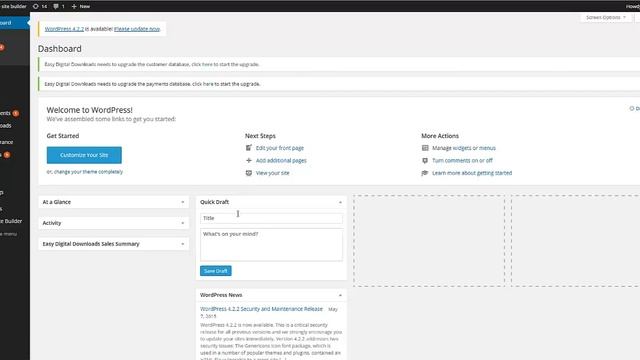The width and height of the screenshot is (640, 360).
Task: Expand the At a Glance widget
Action: point(182,202)
